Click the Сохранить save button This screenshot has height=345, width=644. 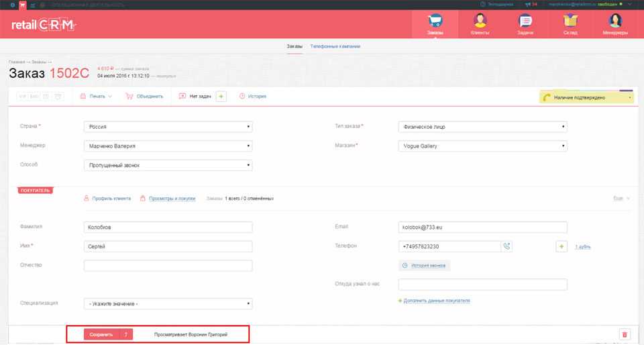(101, 334)
